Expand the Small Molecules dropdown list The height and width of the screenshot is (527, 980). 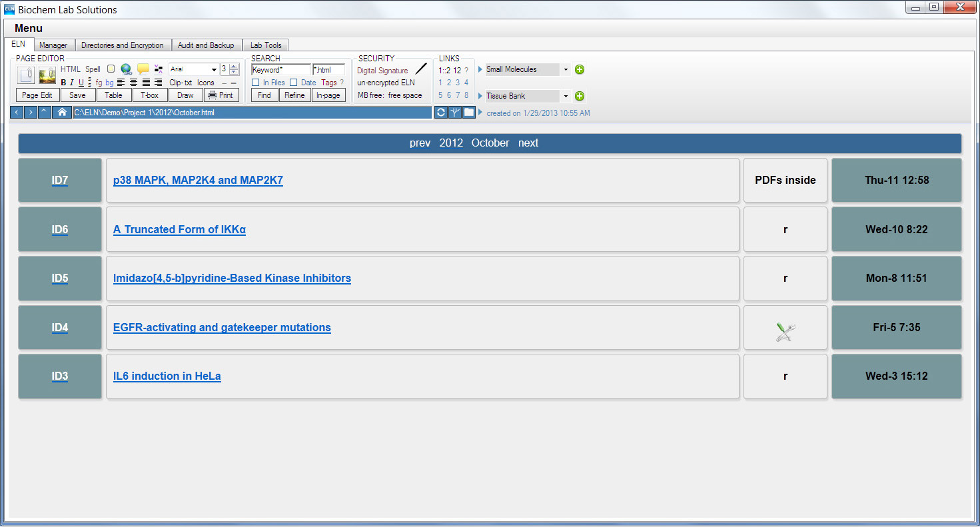tap(566, 69)
